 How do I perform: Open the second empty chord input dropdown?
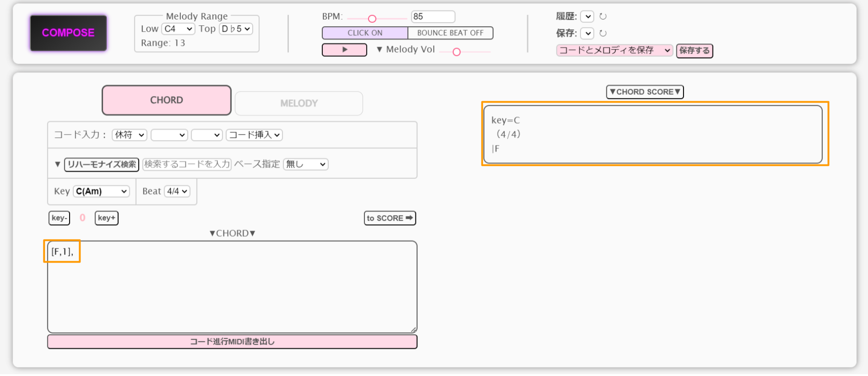point(169,135)
